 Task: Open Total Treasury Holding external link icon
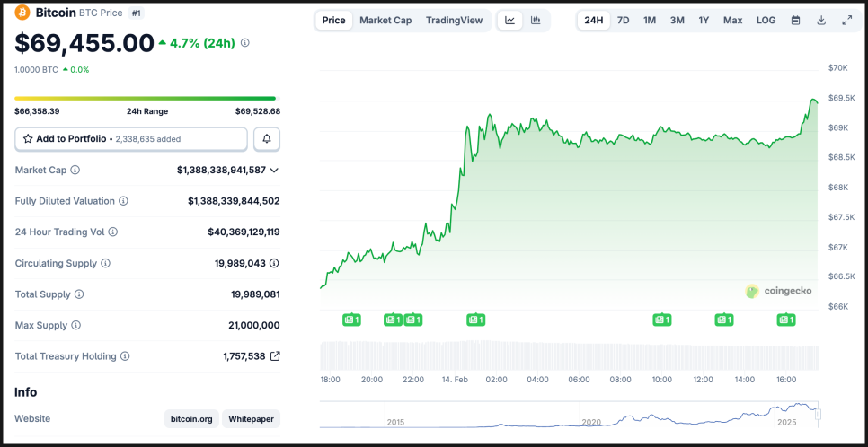275,356
